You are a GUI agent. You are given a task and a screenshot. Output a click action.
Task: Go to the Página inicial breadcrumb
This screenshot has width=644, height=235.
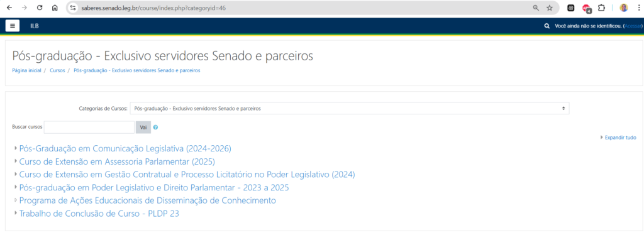[26, 70]
